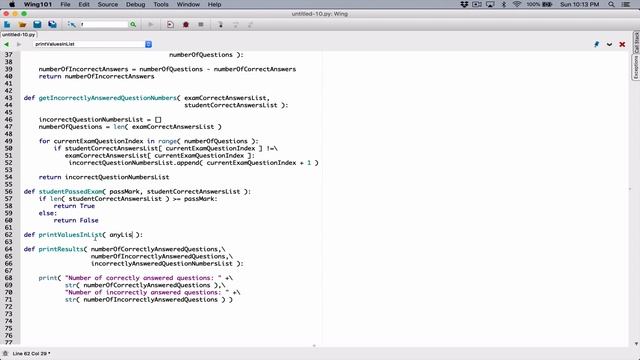Click the vertical scrollbar down arrow
This screenshot has height=360, width=640.
pos(636,344)
